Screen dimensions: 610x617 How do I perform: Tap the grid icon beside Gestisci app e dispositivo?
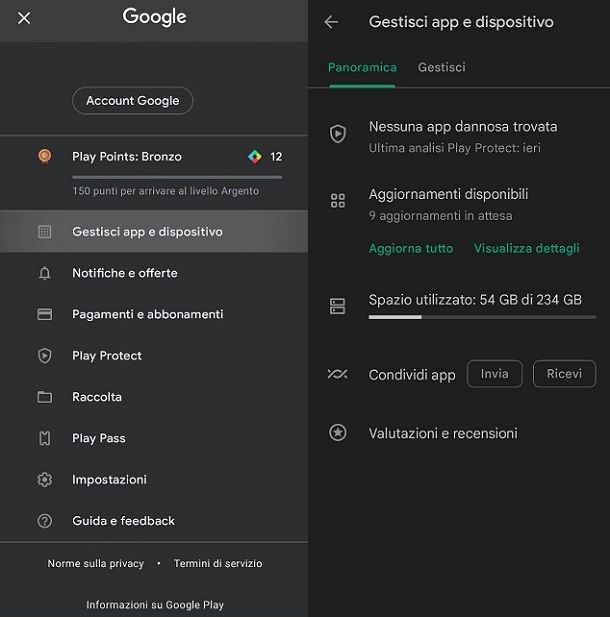[44, 232]
